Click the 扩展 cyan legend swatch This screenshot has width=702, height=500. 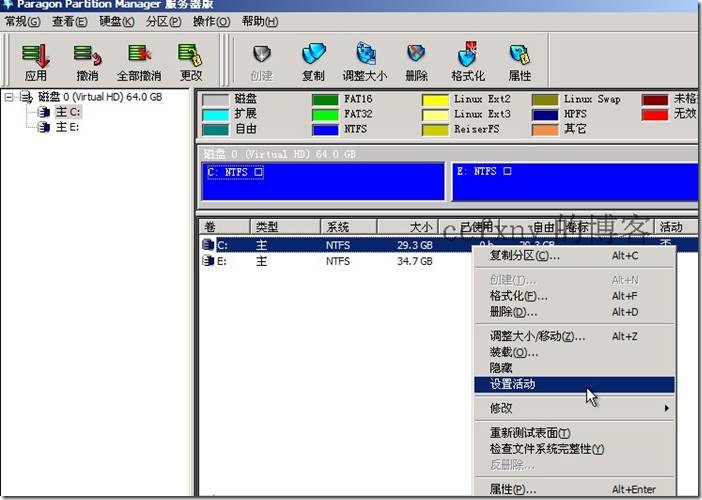point(215,115)
